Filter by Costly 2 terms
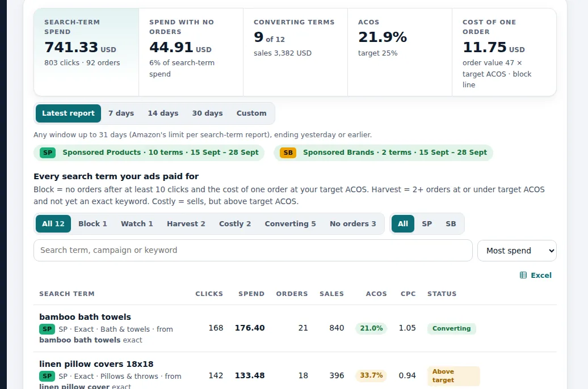 (x=235, y=224)
